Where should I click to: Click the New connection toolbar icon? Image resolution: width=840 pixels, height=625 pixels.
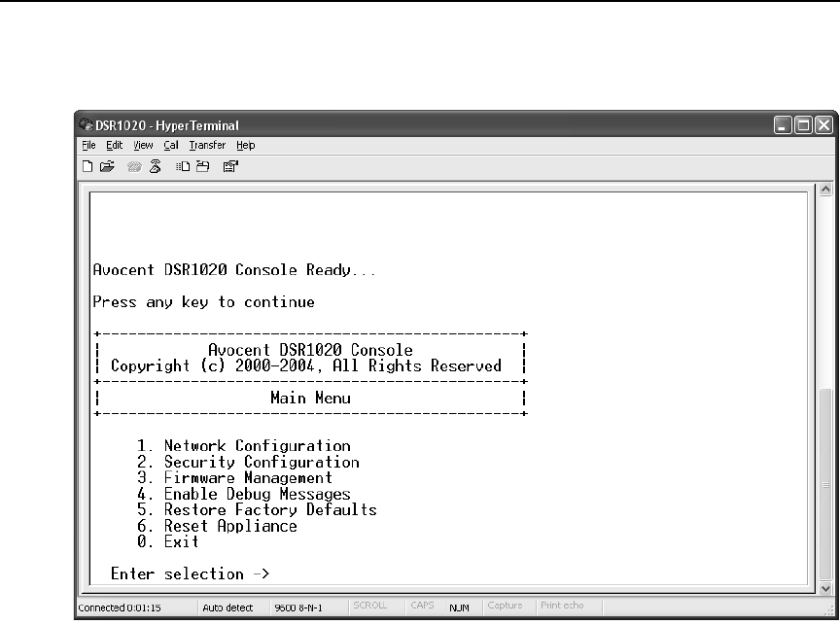pyautogui.click(x=87, y=166)
